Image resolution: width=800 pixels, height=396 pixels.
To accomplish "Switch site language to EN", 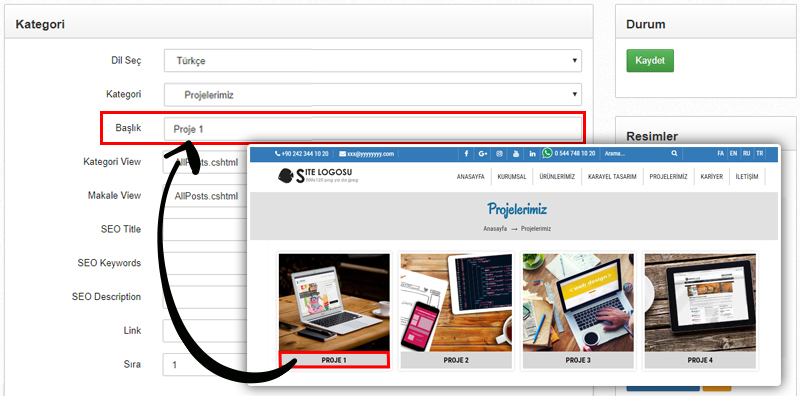I will [733, 153].
